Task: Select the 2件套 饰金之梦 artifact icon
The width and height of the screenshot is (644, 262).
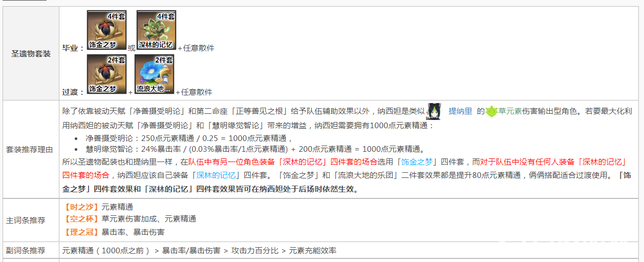Action: pos(107,74)
